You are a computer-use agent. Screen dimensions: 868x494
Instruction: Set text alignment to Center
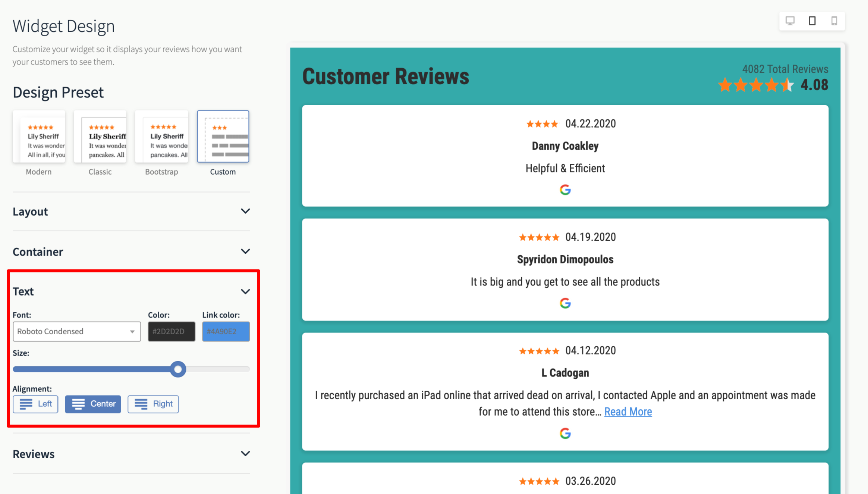(93, 404)
